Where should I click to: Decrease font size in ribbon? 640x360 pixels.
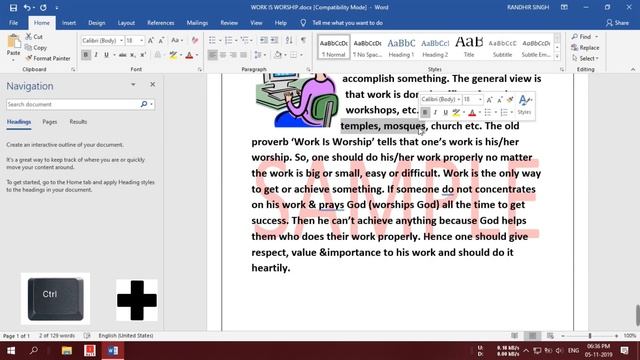pos(162,40)
